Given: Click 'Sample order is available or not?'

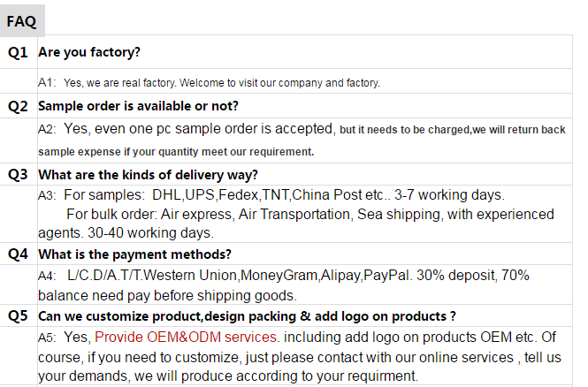Looking at the screenshot, I should 138,106.
